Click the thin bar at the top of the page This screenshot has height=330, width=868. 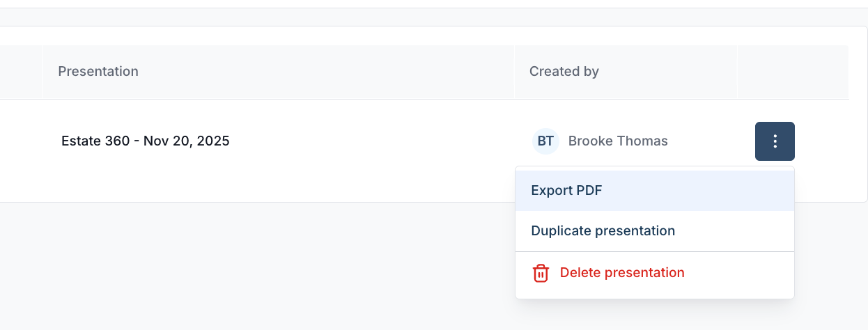tap(434, 4)
